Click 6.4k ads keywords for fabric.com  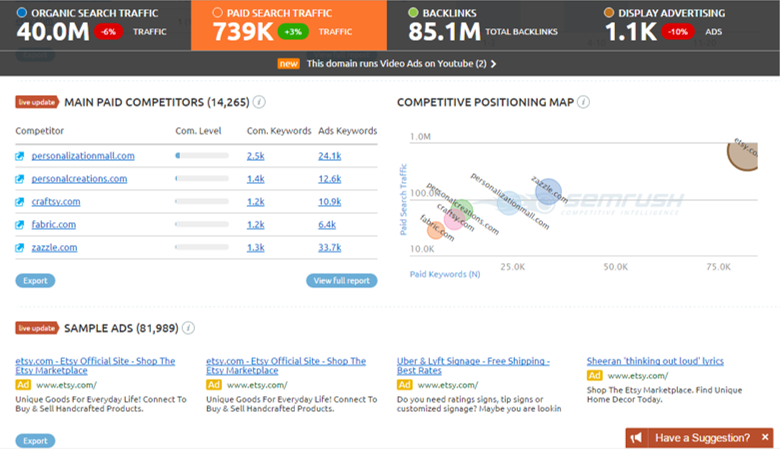(327, 224)
